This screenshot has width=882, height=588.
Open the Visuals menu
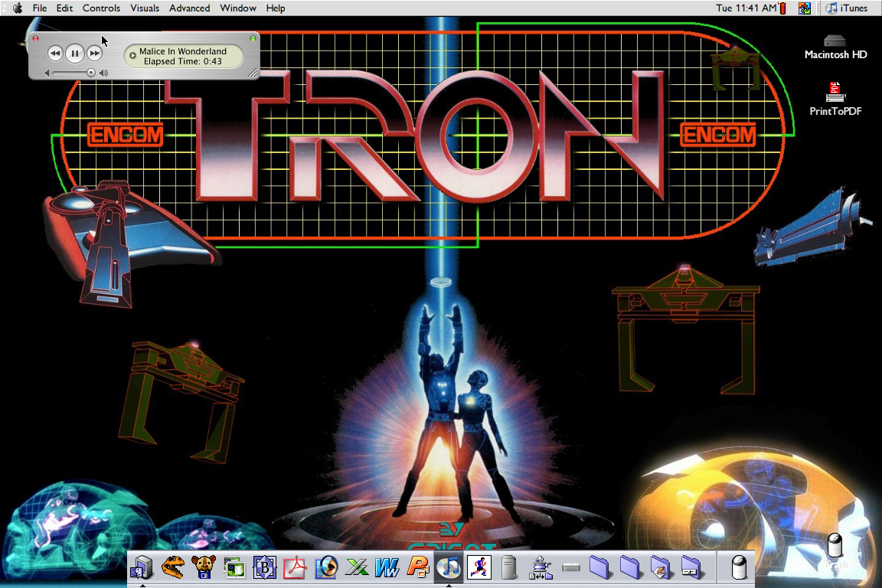145,8
